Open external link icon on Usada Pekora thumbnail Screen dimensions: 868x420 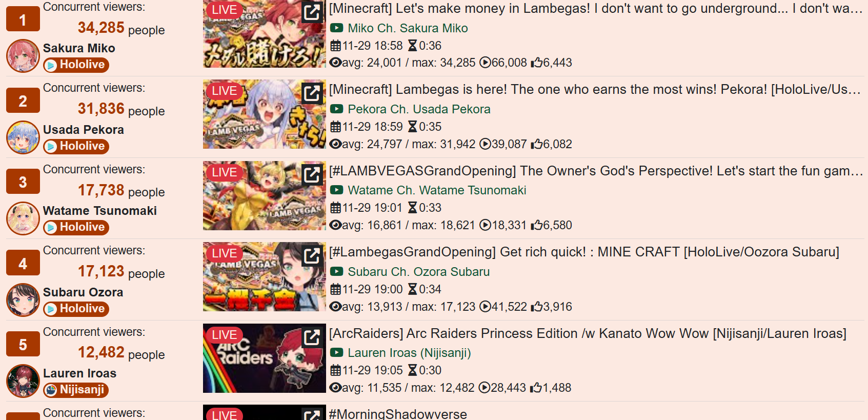coord(312,93)
